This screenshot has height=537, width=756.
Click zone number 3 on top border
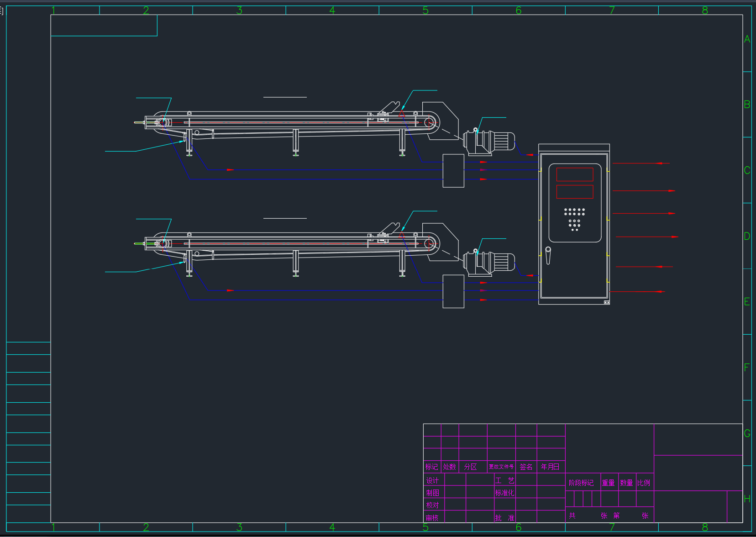(239, 10)
